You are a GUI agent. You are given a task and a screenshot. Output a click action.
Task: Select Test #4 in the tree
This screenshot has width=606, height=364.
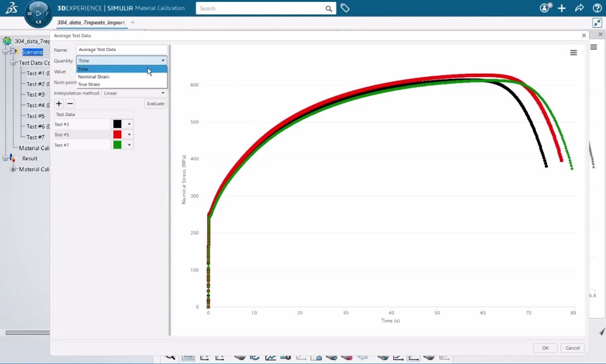37,105
